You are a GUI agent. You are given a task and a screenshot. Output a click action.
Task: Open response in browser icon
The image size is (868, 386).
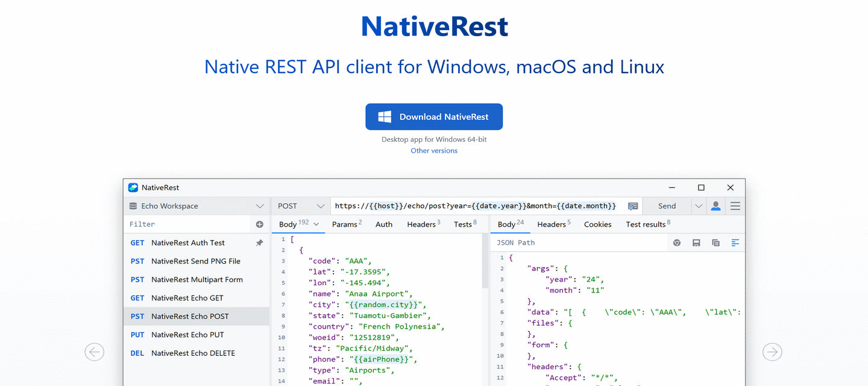[x=677, y=242]
